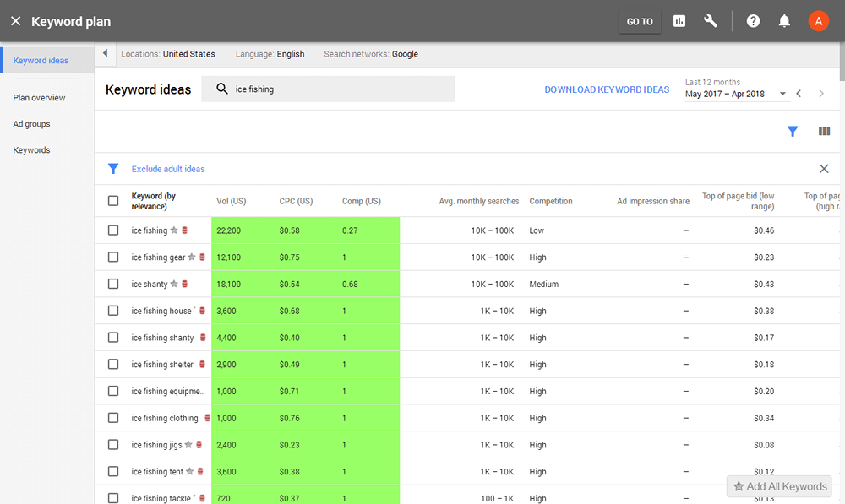Star the ice fishing tent keyword
This screenshot has height=504, width=845.
tap(189, 471)
